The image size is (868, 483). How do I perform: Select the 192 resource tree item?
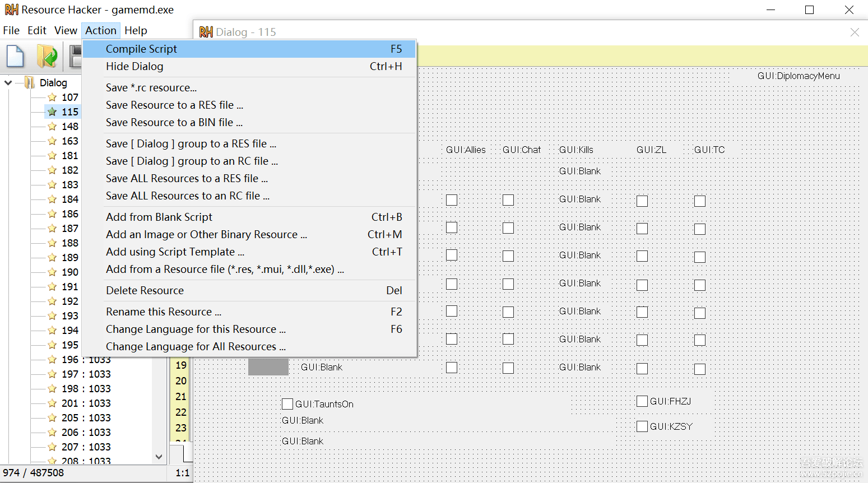(x=70, y=301)
